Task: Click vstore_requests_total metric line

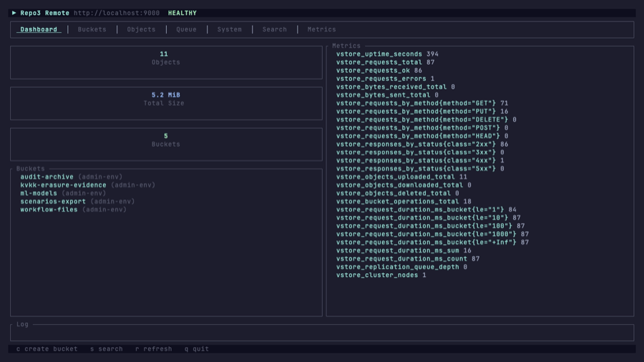Action: click(385, 62)
